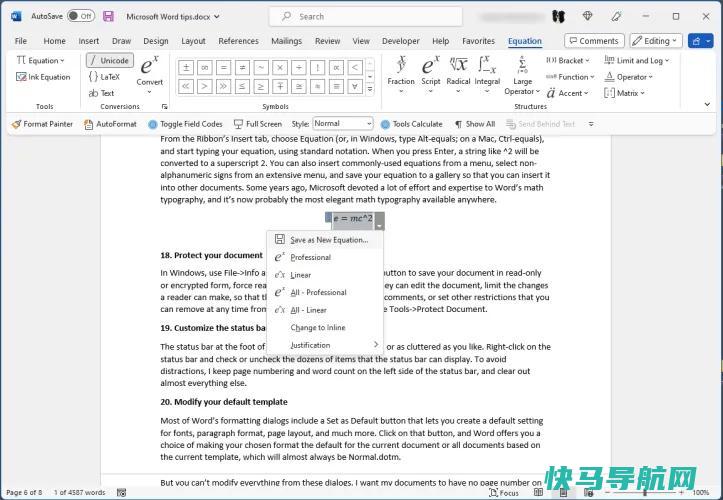This screenshot has height=500, width=723.
Task: Select Unicode conversion format
Action: coord(110,60)
